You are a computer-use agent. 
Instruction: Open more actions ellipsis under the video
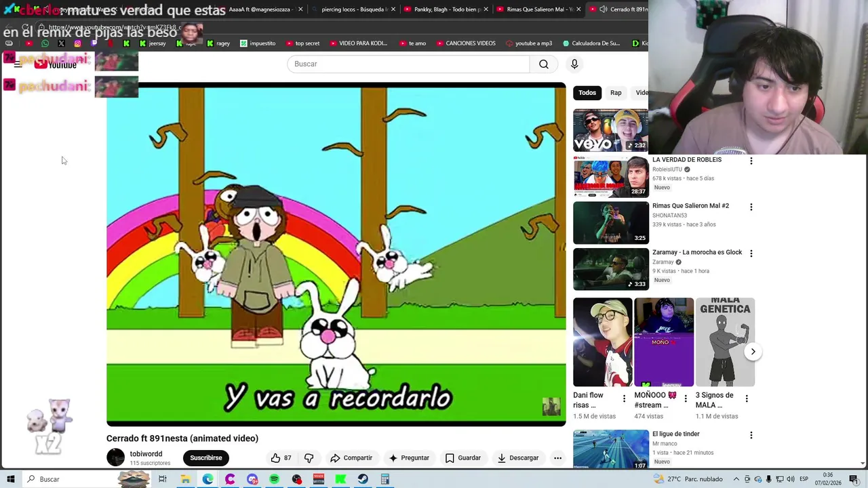point(557,458)
